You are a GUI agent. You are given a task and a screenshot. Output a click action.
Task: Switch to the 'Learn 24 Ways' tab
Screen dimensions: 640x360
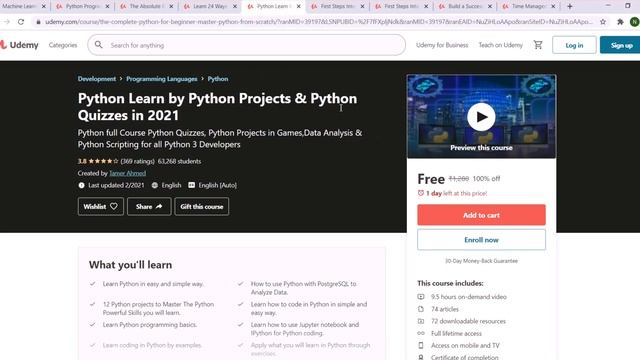click(210, 7)
